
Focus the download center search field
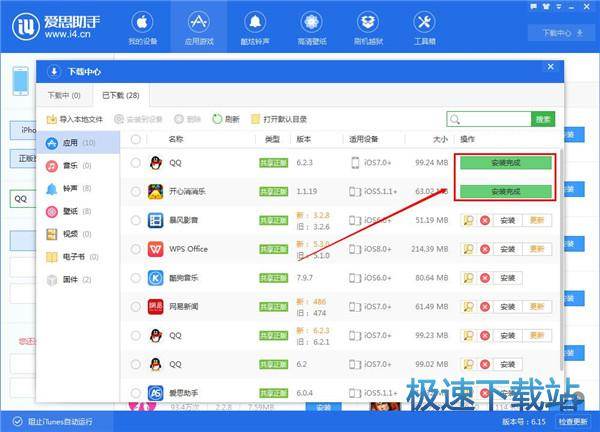[489, 119]
